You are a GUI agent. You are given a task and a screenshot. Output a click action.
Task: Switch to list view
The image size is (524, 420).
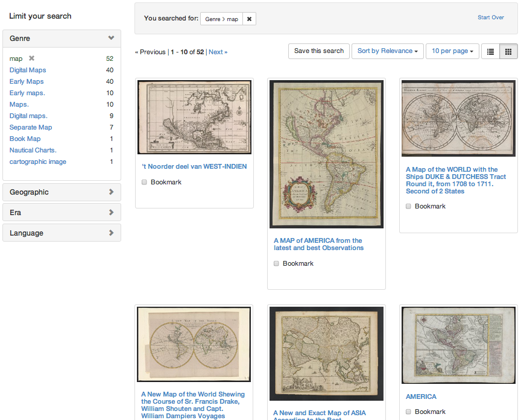coord(490,51)
